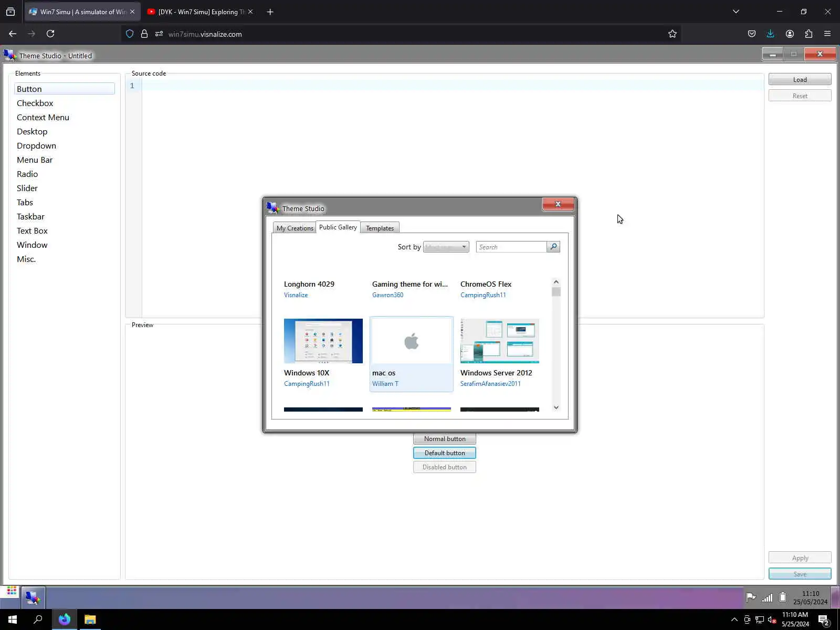The width and height of the screenshot is (840, 630).
Task: Select Radio in the Elements list
Action: pos(65,174)
